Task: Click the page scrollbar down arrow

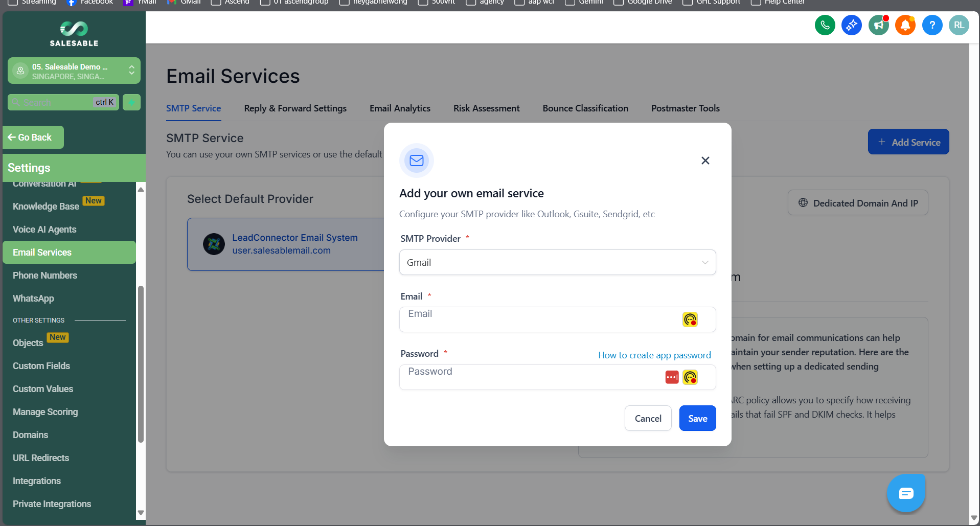Action: point(974,518)
